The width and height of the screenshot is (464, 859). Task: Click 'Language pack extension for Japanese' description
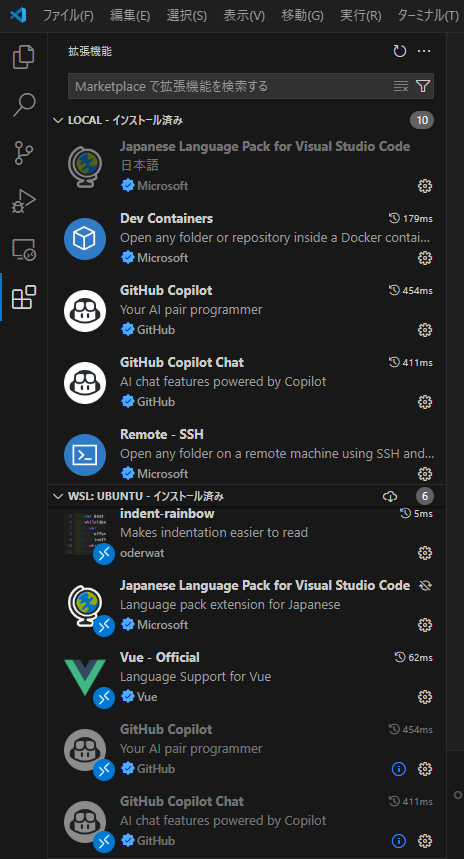[230, 605]
